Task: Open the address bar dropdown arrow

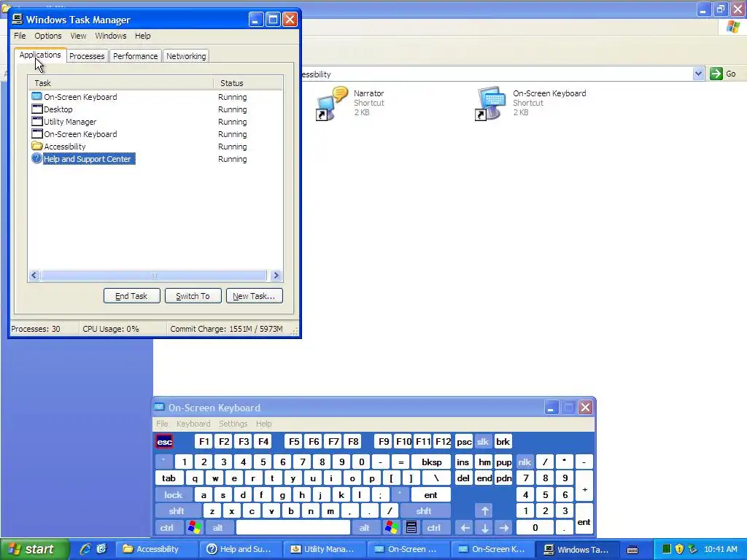Action: 698,74
